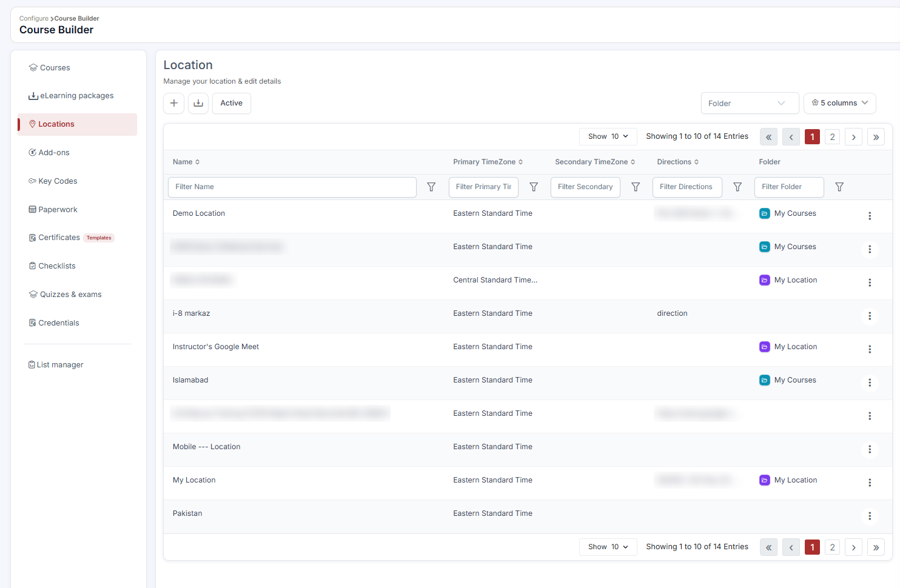
Task: Go to next page using bottom right arrow
Action: (853, 547)
